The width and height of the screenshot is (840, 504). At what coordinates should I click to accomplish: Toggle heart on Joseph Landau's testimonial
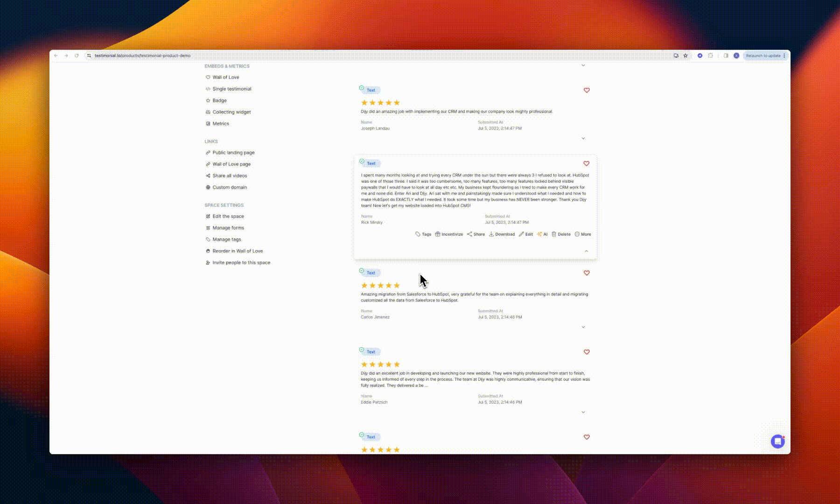pyautogui.click(x=587, y=91)
